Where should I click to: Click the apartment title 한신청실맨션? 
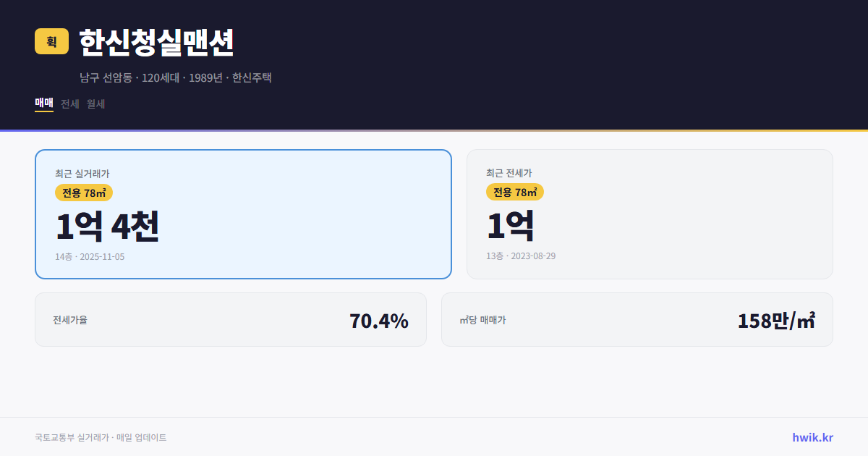pos(156,43)
